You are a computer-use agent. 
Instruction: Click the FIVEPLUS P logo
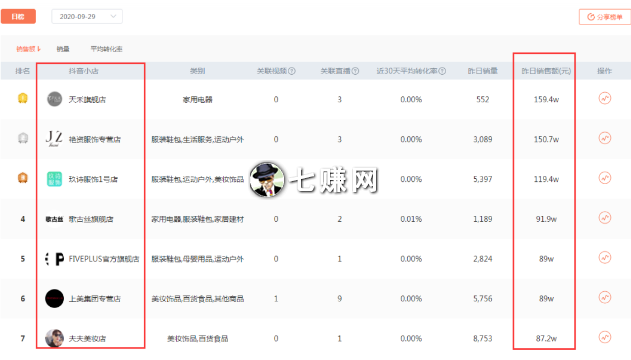pyautogui.click(x=54, y=259)
